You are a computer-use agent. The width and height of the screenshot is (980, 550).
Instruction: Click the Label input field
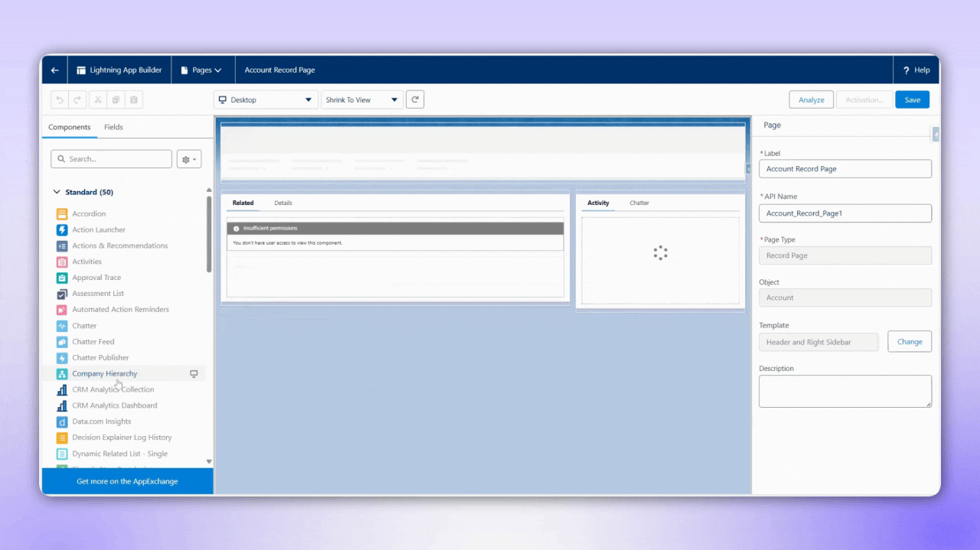coord(845,169)
